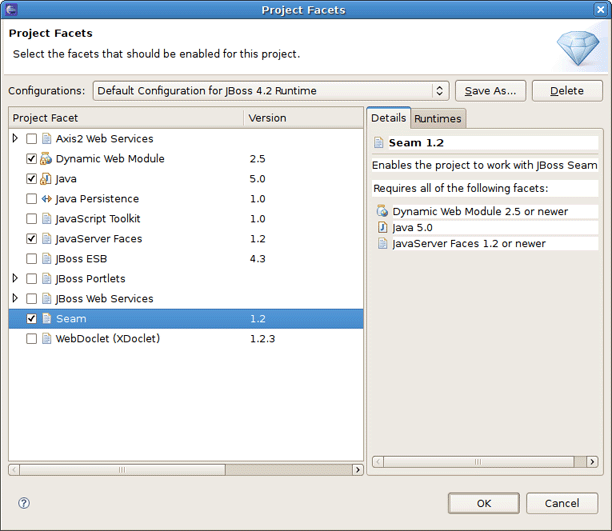Uncheck the JavaServer Faces facet
This screenshot has height=531, width=612.
click(32, 239)
